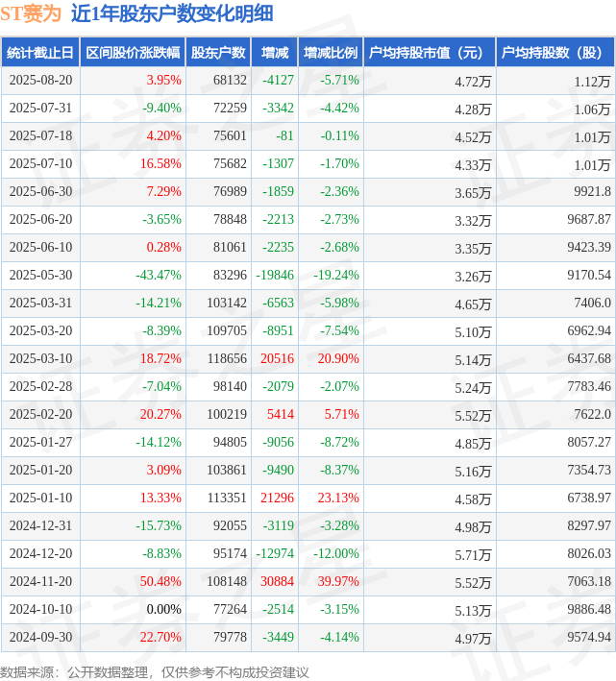Click the ST赛为 stock name in title
This screenshot has height=681, width=616.
tap(31, 14)
